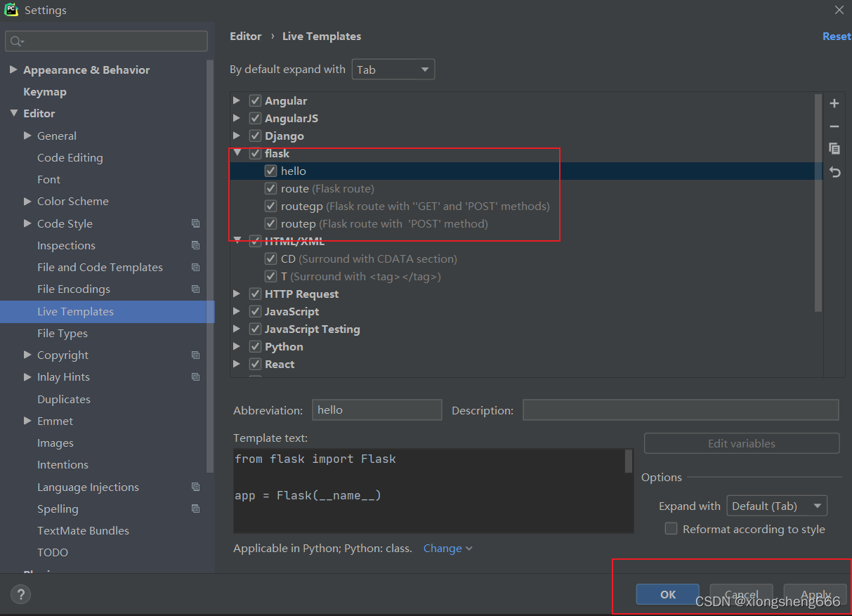Collapse the flask template group
Screen dimensions: 852x616
(x=237, y=153)
